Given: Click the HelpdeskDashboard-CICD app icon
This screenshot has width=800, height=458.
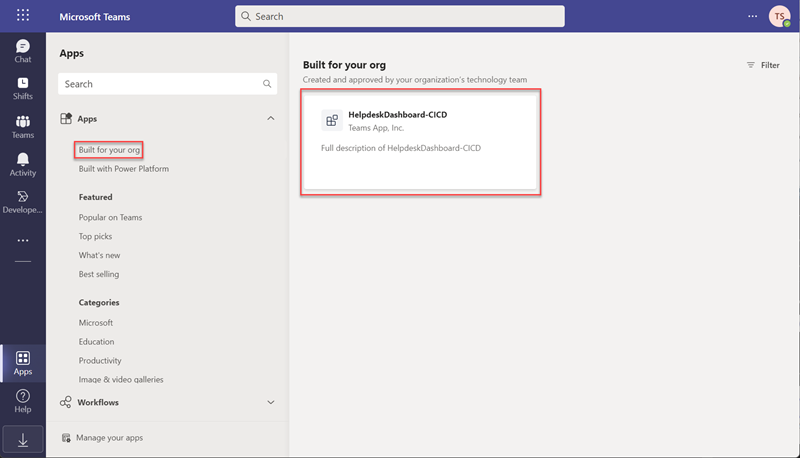Looking at the screenshot, I should [332, 120].
